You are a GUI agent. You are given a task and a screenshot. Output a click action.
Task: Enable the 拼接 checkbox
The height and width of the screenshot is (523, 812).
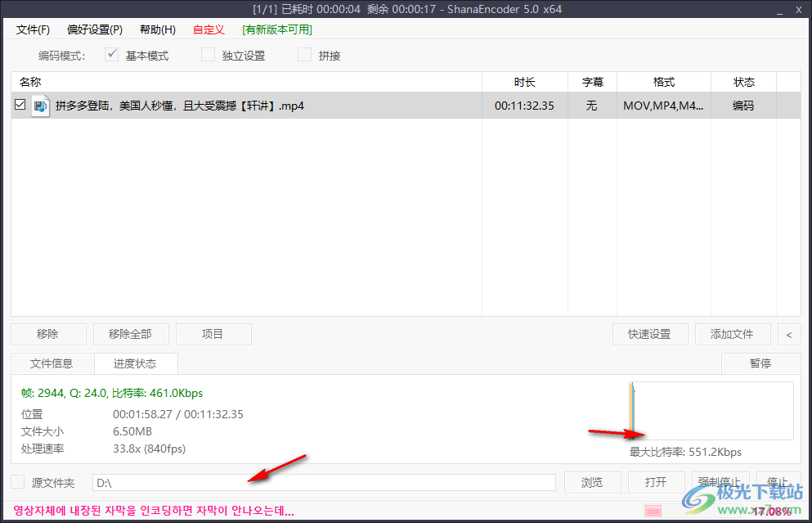tap(304, 55)
